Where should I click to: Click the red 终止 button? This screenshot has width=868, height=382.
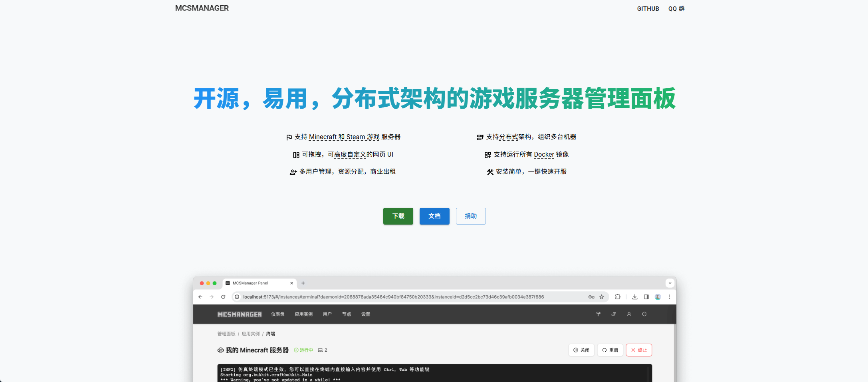639,350
